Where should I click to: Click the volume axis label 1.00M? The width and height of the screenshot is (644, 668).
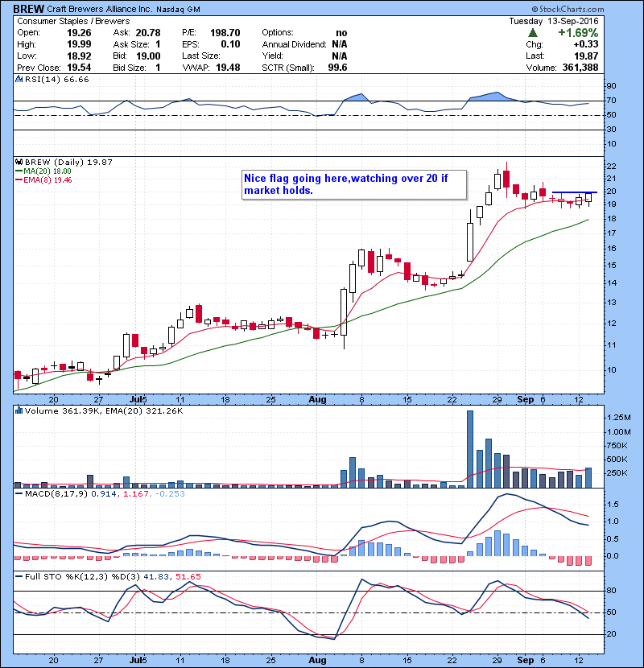(x=619, y=432)
